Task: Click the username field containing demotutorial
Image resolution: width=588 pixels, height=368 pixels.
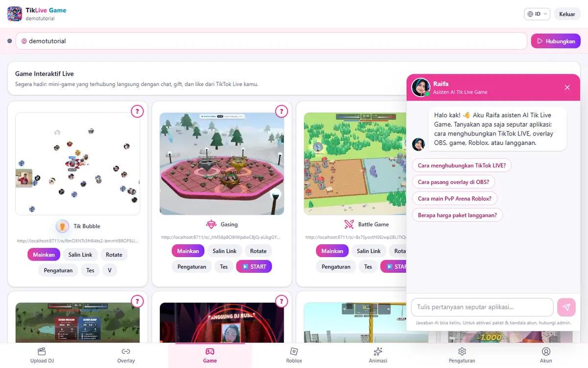Action: coord(271,41)
